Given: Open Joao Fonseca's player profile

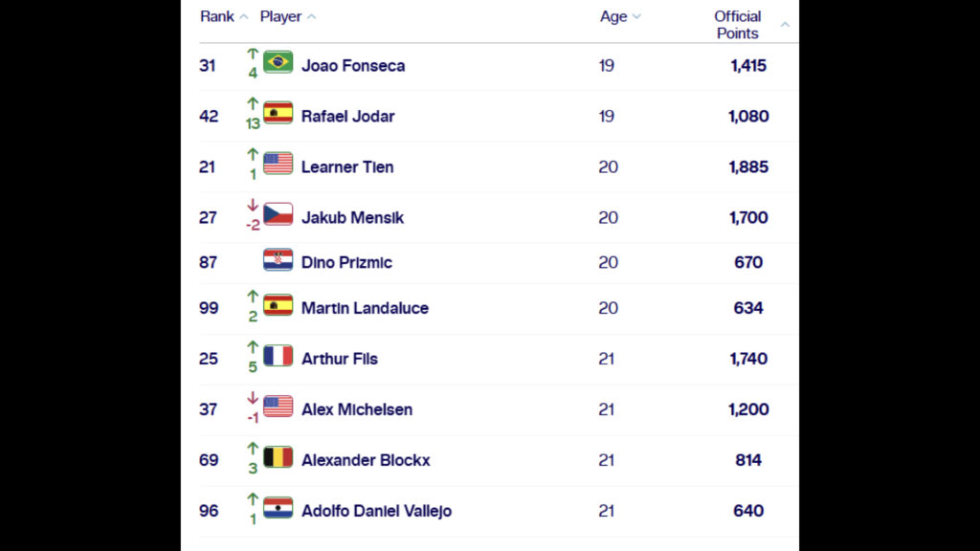Looking at the screenshot, I should click(352, 66).
